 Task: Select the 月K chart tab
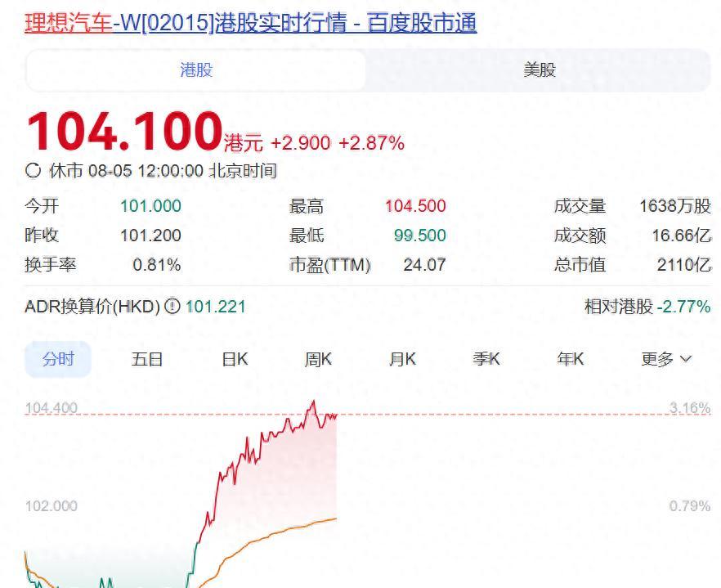[x=402, y=359]
